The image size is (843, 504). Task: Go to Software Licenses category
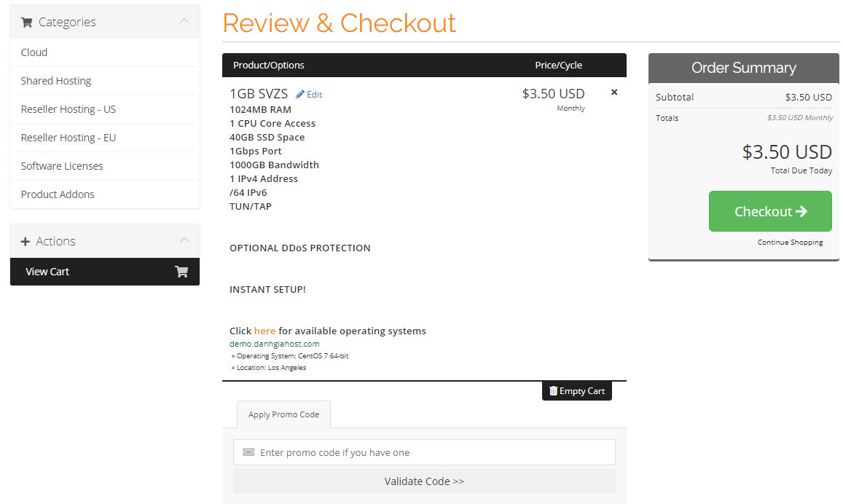click(62, 166)
